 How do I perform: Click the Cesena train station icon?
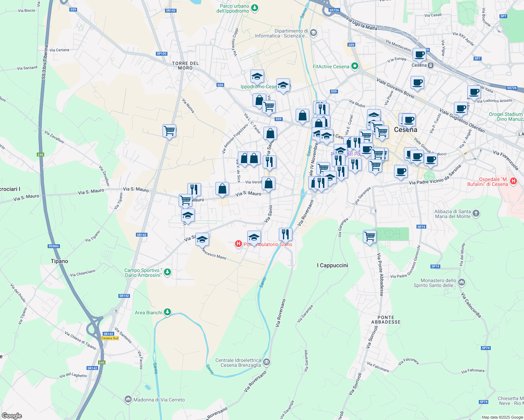[x=431, y=65]
